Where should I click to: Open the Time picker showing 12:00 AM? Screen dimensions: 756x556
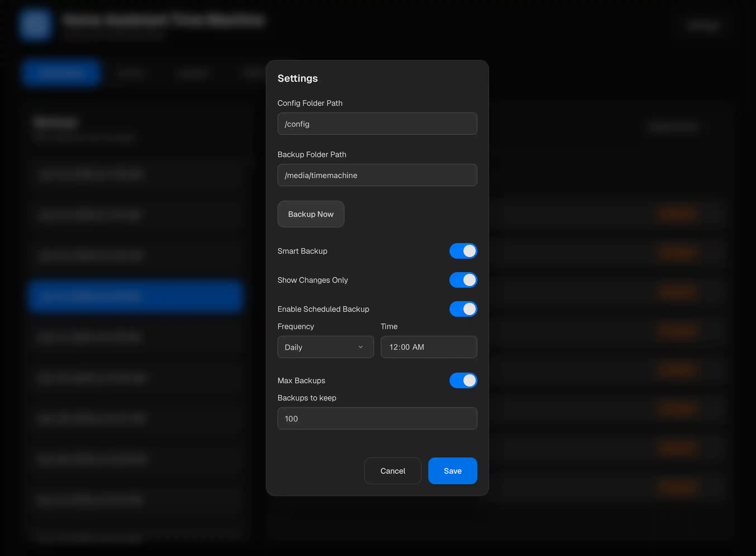(429, 347)
